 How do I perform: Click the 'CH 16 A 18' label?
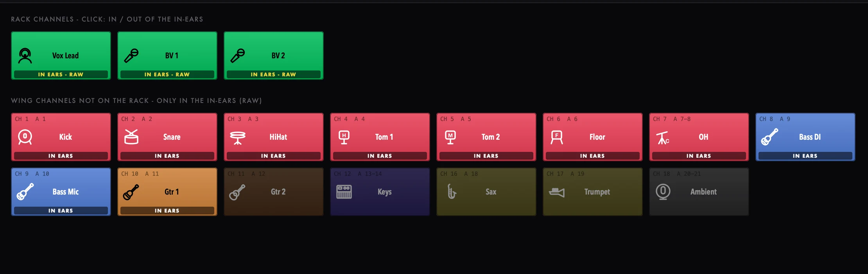(459, 174)
